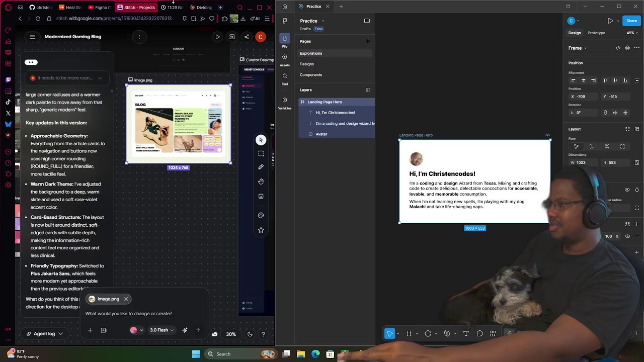
Task: Switch to the Design tab in Figma
Action: tap(575, 33)
